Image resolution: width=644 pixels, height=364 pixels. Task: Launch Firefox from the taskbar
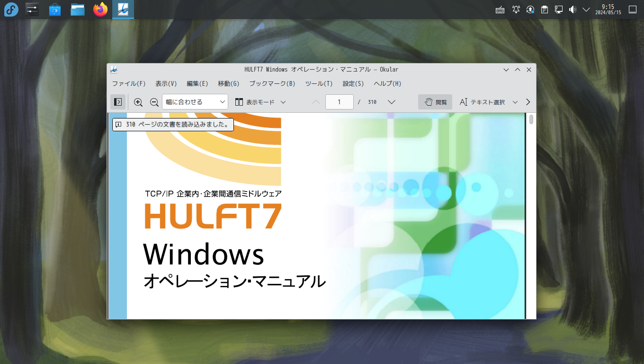pos(100,9)
